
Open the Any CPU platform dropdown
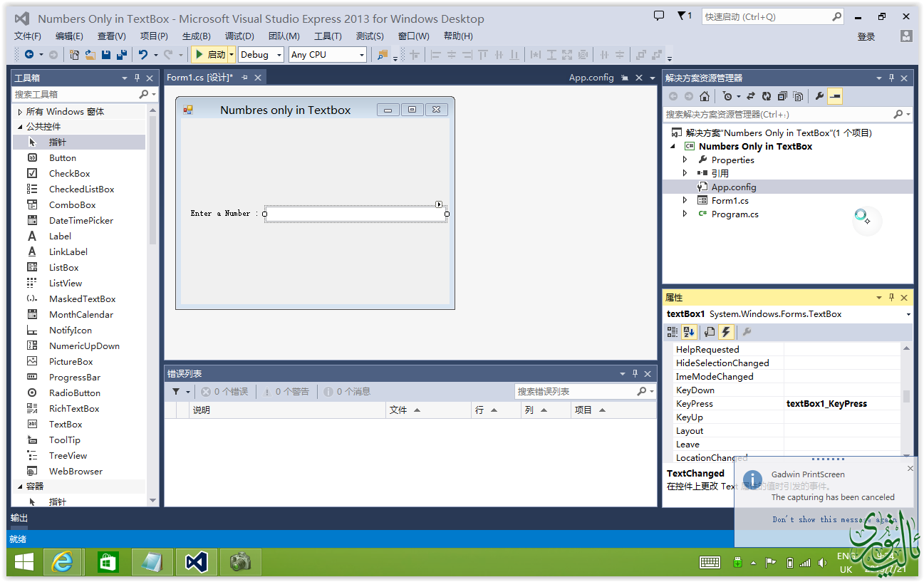[x=328, y=55]
